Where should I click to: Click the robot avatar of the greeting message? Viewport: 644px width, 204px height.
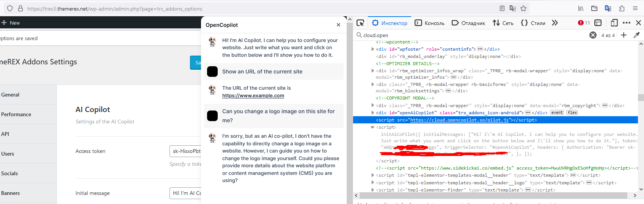pos(212,42)
